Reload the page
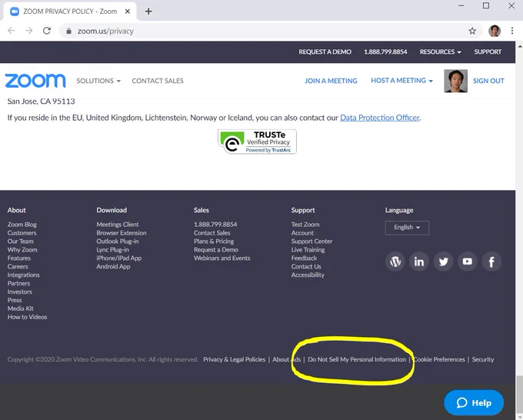Screen dimensions: 523x420 click(47, 31)
